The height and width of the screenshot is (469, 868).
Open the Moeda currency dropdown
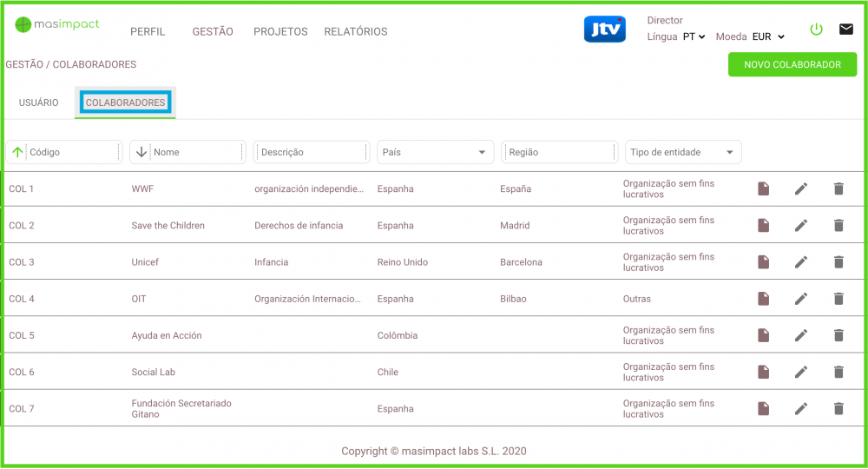point(768,37)
